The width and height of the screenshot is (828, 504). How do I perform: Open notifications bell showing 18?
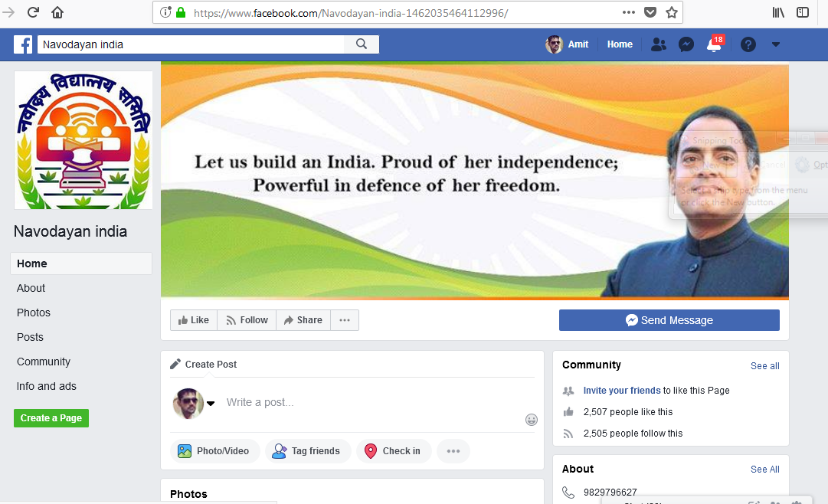(715, 44)
